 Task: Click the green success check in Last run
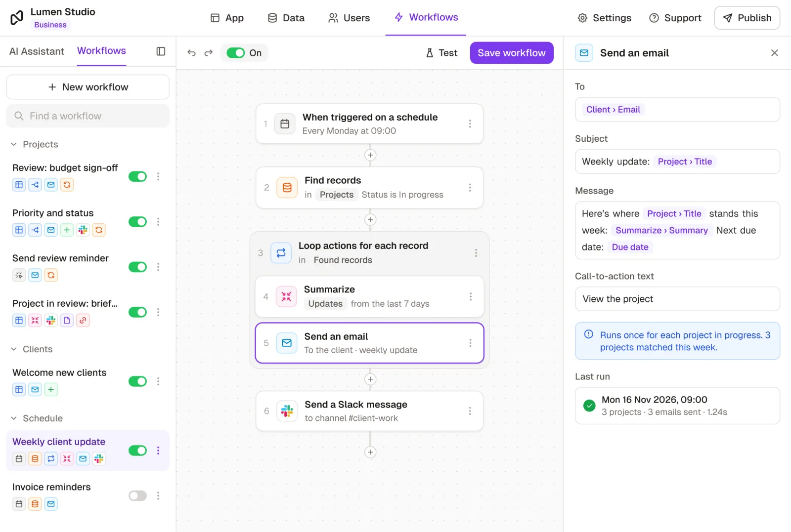click(x=589, y=406)
